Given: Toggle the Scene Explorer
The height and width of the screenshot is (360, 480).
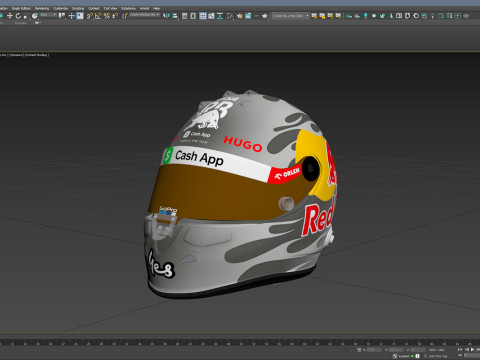Looking at the screenshot, I should tap(184, 16).
